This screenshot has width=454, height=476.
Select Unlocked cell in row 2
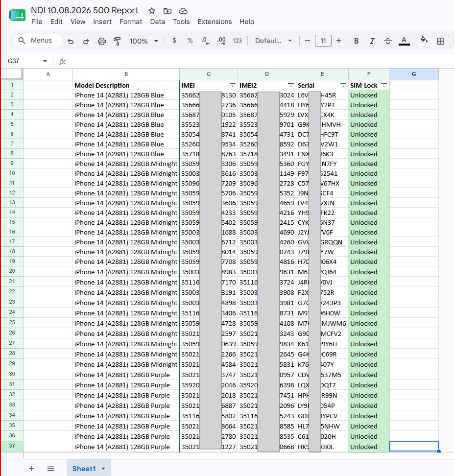point(369,95)
